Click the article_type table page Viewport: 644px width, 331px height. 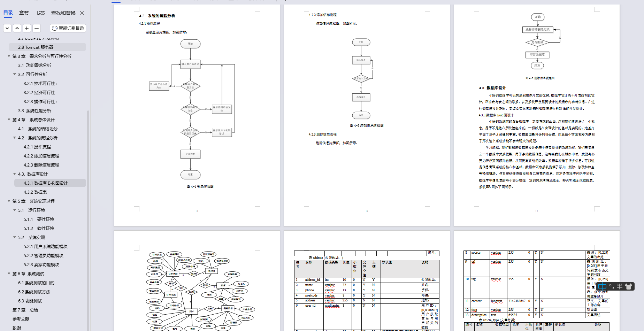click(537, 281)
